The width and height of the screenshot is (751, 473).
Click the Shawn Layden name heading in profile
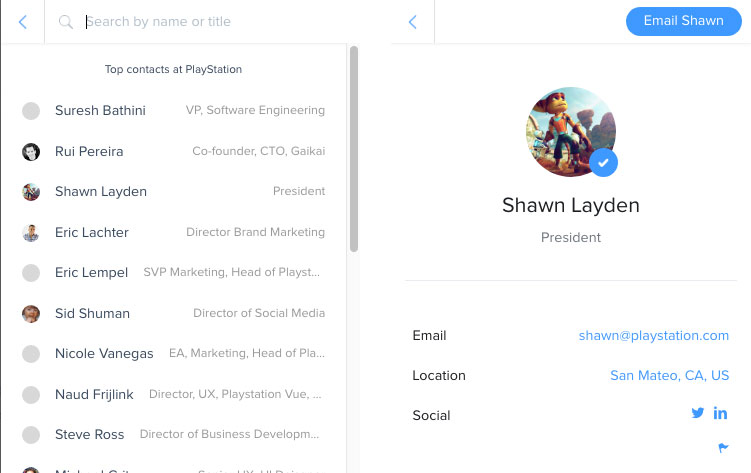(570, 205)
